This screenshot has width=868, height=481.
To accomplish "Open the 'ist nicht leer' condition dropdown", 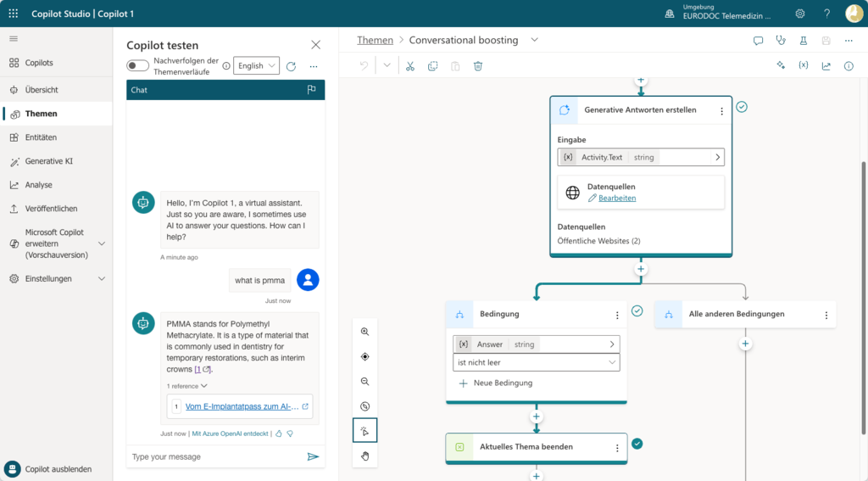I will point(537,362).
